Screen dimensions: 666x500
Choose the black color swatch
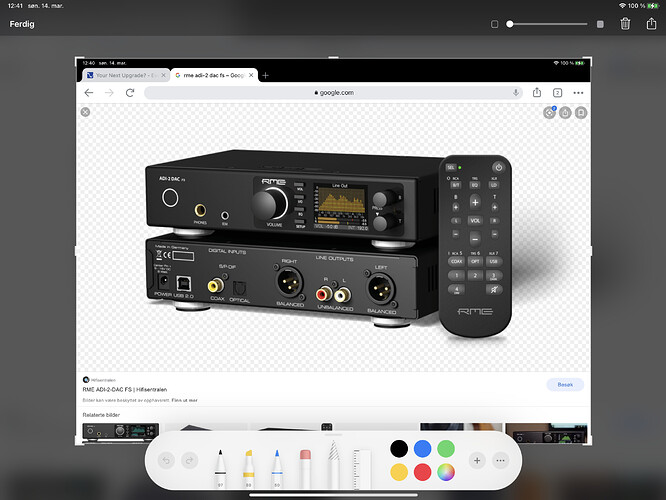[x=399, y=449]
